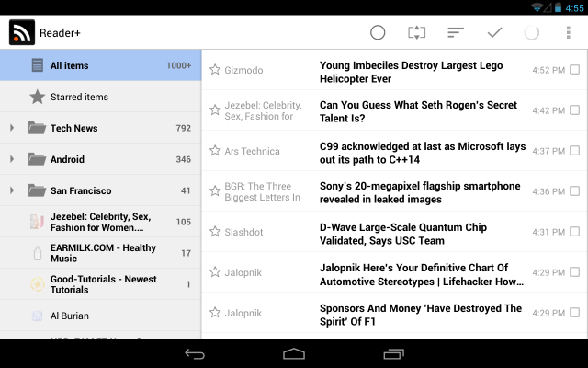The width and height of the screenshot is (588, 368).
Task: Open Starred items in the sidebar
Action: pyautogui.click(x=100, y=97)
